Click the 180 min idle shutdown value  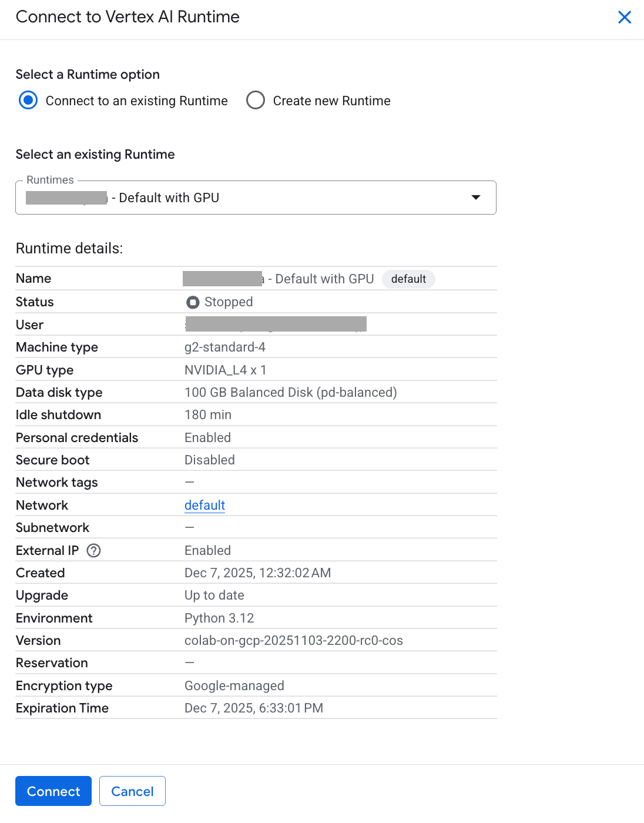coord(208,415)
